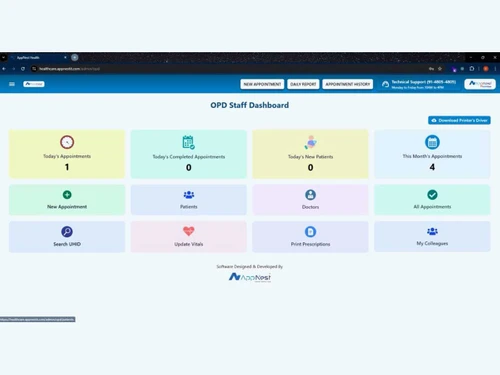
Task: Click Today's New Patients label text
Action: 310,157
